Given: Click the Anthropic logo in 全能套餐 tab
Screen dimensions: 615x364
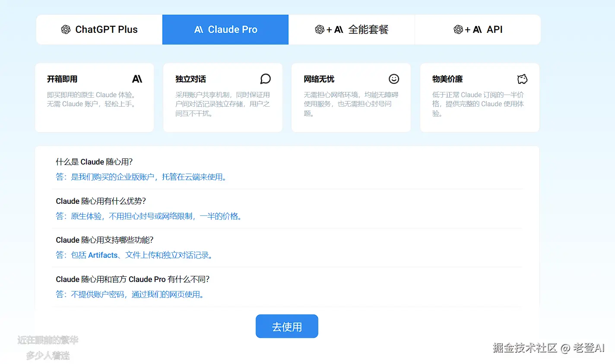Looking at the screenshot, I should pyautogui.click(x=339, y=29).
